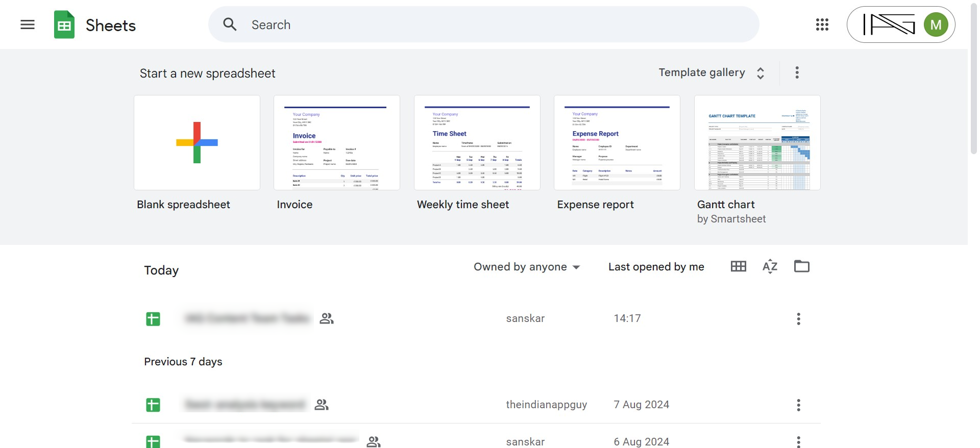
Task: Open the Expense report template thumbnail
Action: tap(617, 142)
